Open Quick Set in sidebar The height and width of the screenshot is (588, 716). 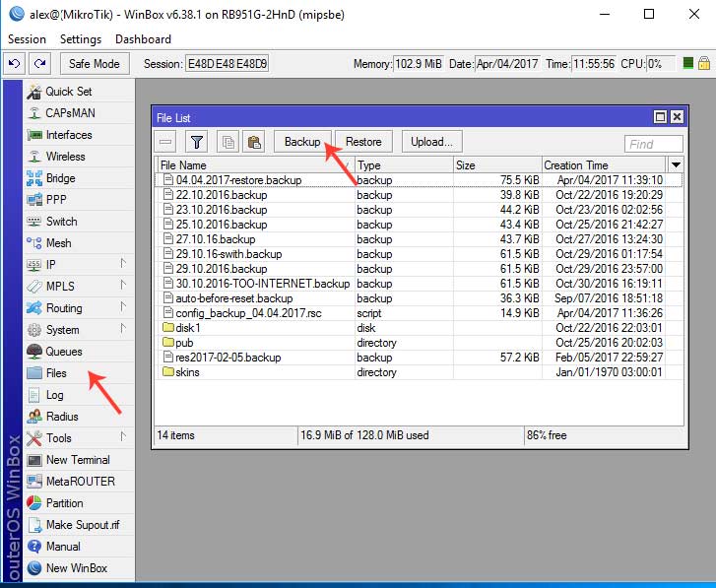point(79,92)
